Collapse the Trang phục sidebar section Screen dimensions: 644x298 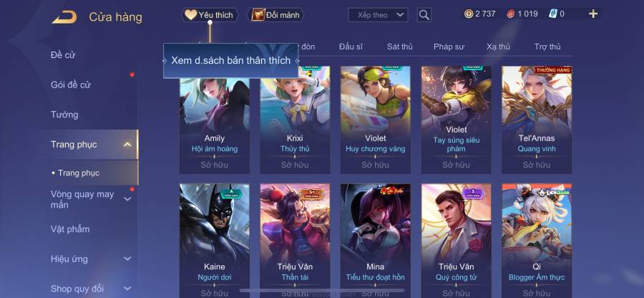(x=128, y=144)
